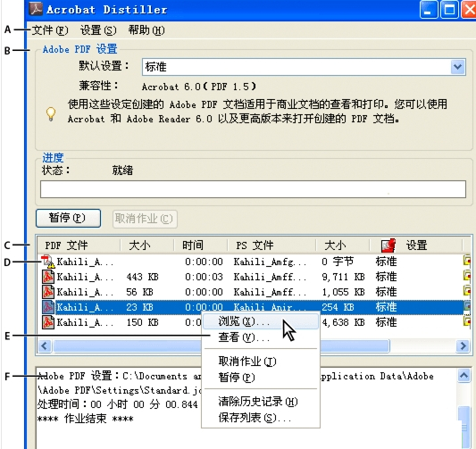476x449 pixels.
Task: Click the job list scroll left arrow
Action: tap(45, 345)
